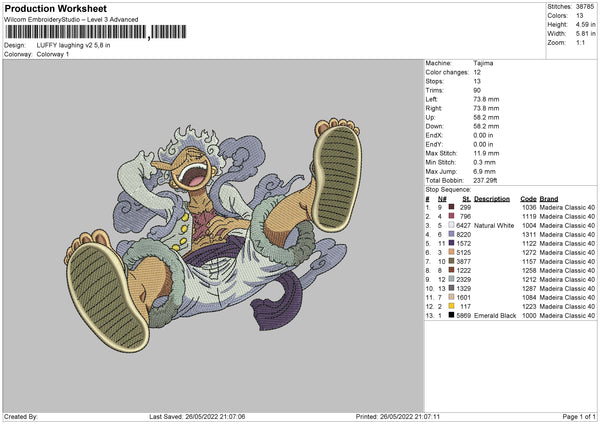
Task: Click the color swatch for thread code 1212
Action: [451, 279]
